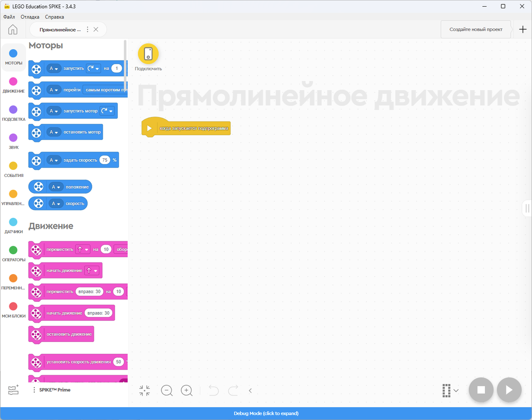Screen dimensions: 532x420
Task: Collapse the palette with the chevron arrow
Action: (250, 391)
